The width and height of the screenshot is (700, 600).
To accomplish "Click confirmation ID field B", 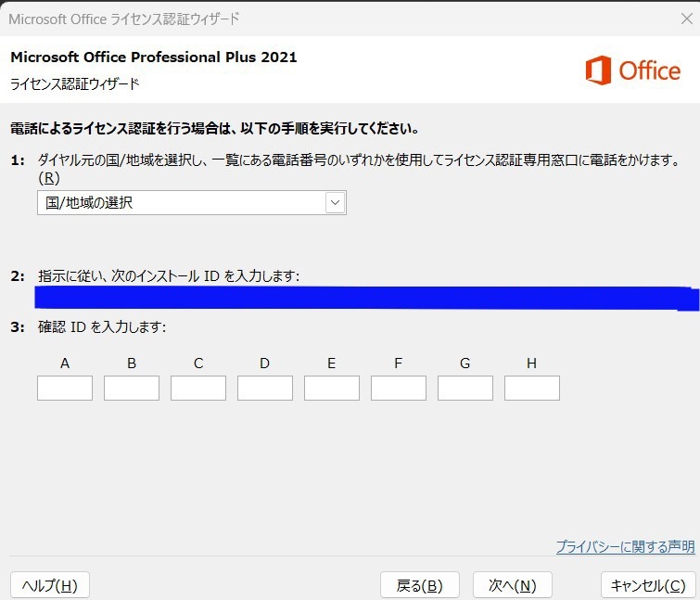I will click(x=132, y=388).
